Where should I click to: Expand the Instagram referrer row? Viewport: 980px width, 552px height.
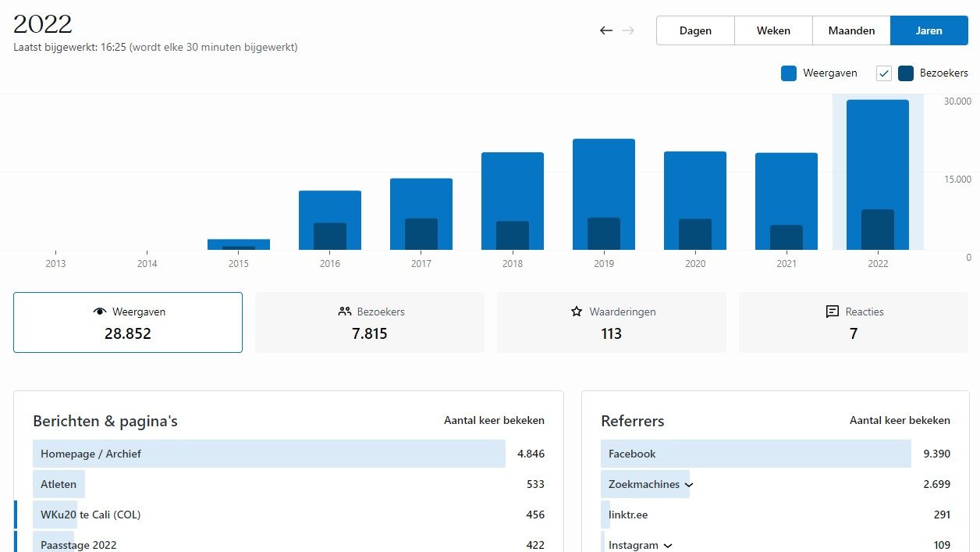click(x=668, y=546)
